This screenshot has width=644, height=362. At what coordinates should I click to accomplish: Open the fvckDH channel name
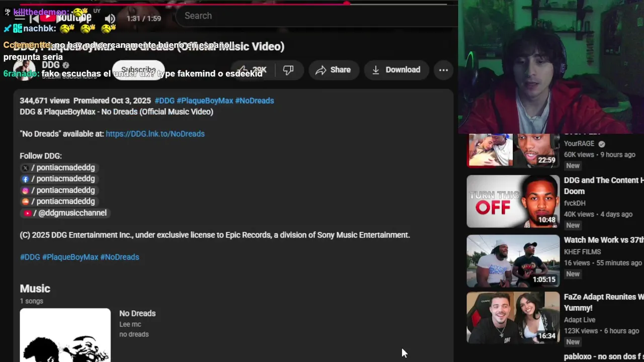click(x=575, y=203)
